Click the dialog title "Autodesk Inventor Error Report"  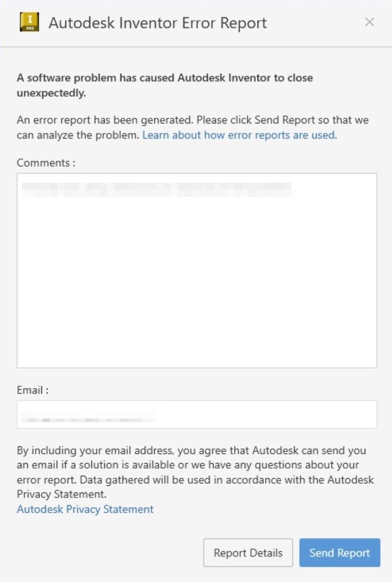pyautogui.click(x=157, y=23)
